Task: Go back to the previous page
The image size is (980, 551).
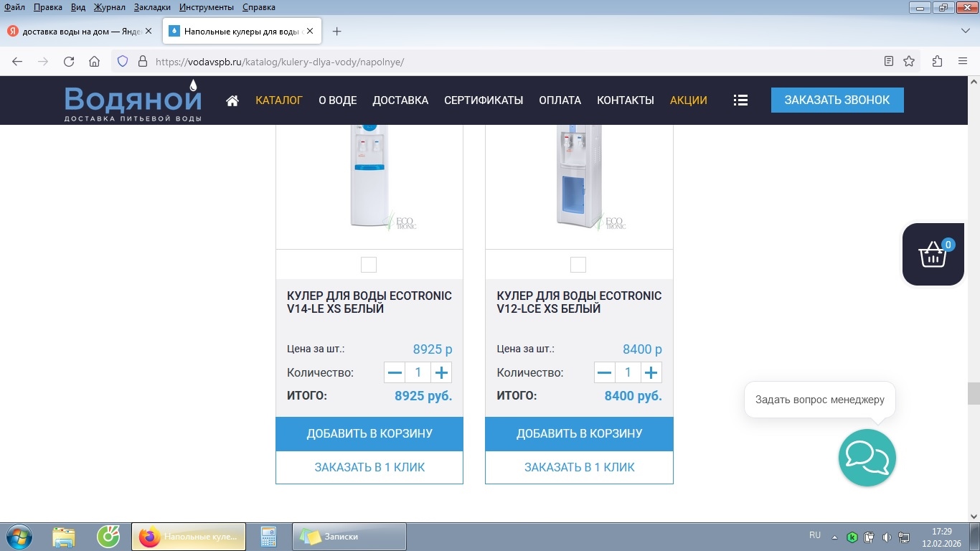Action: [17, 62]
